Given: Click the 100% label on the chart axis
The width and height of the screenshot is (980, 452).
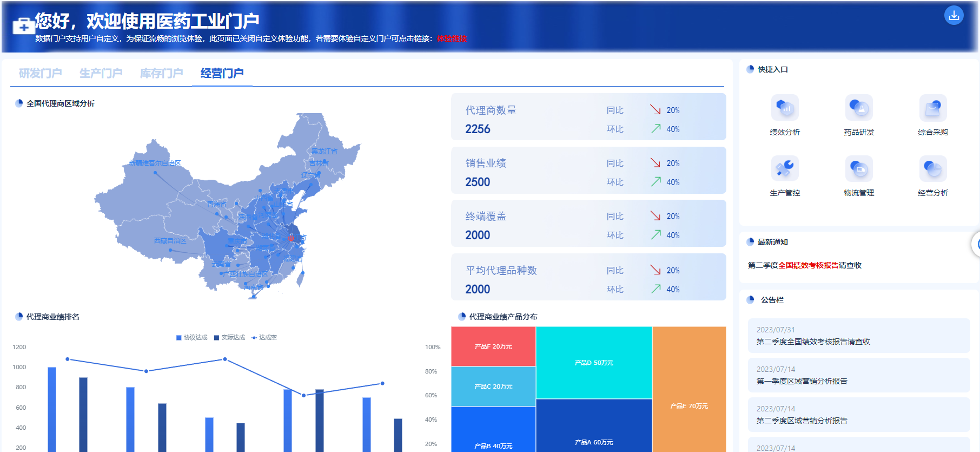Looking at the screenshot, I should (433, 347).
